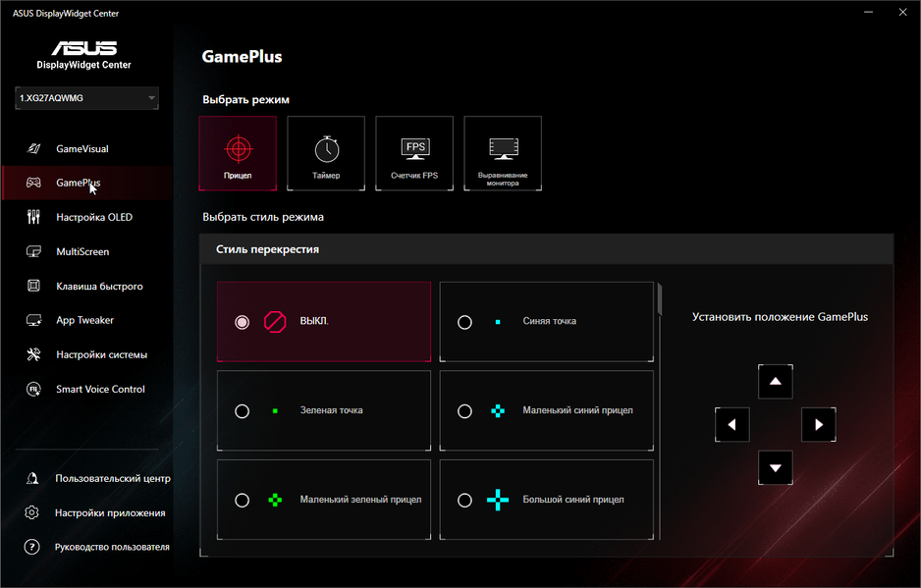Click the blue dot crosshair icon
Screen dimensions: 921x588
tap(498, 322)
